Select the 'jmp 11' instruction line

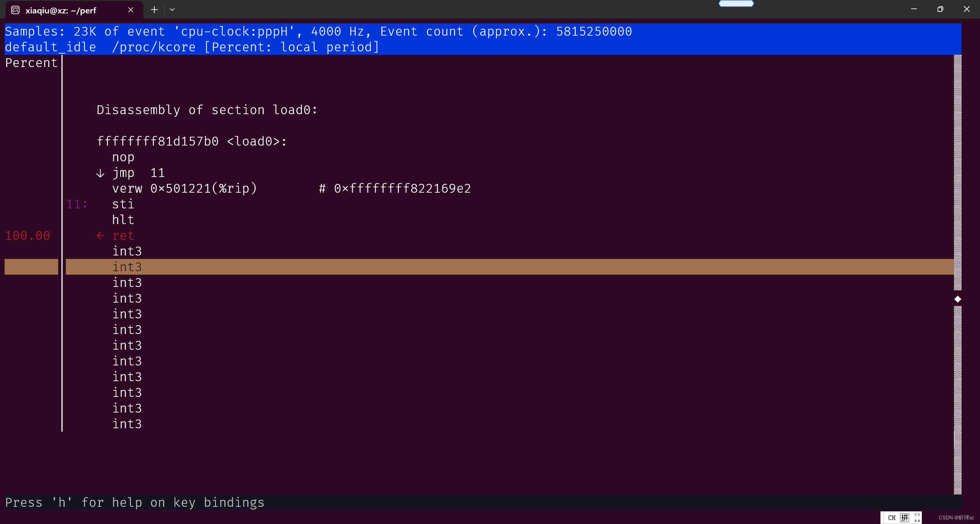pyautogui.click(x=138, y=173)
